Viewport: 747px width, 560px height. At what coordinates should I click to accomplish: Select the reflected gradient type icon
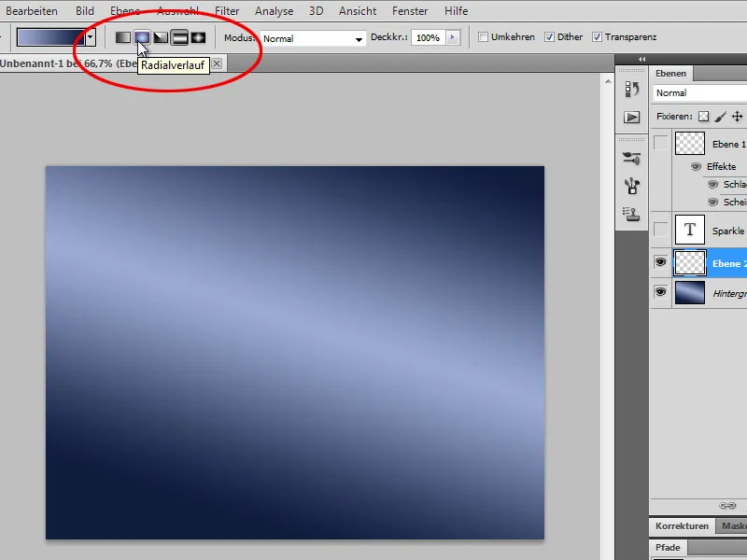click(179, 37)
